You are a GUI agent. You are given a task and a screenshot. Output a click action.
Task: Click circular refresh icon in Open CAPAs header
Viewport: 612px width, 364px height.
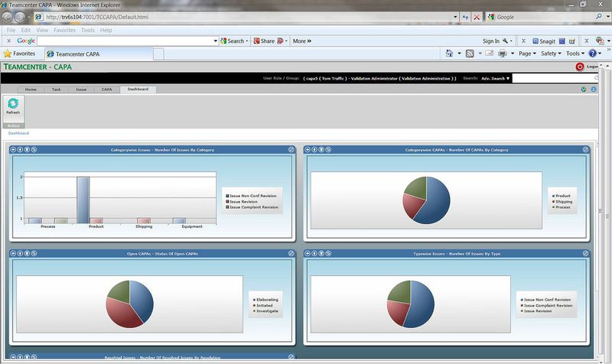pos(34,253)
